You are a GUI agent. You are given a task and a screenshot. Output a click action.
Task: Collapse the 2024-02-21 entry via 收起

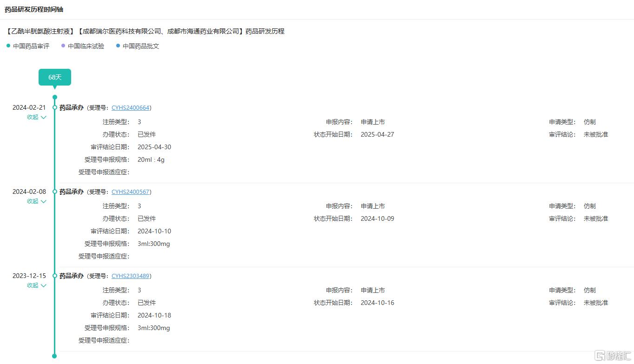click(37, 117)
